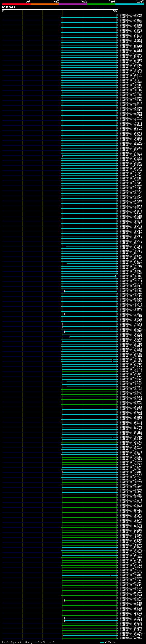Click the UniRef100_P27082 label

pyautogui.click(x=131, y=85)
